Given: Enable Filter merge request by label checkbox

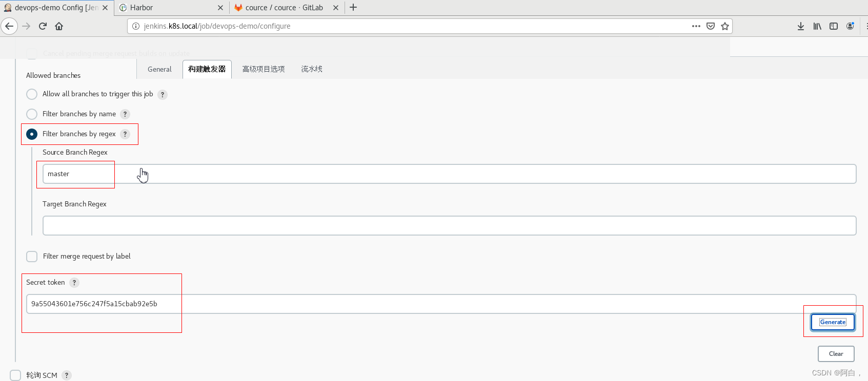Looking at the screenshot, I should pos(32,257).
